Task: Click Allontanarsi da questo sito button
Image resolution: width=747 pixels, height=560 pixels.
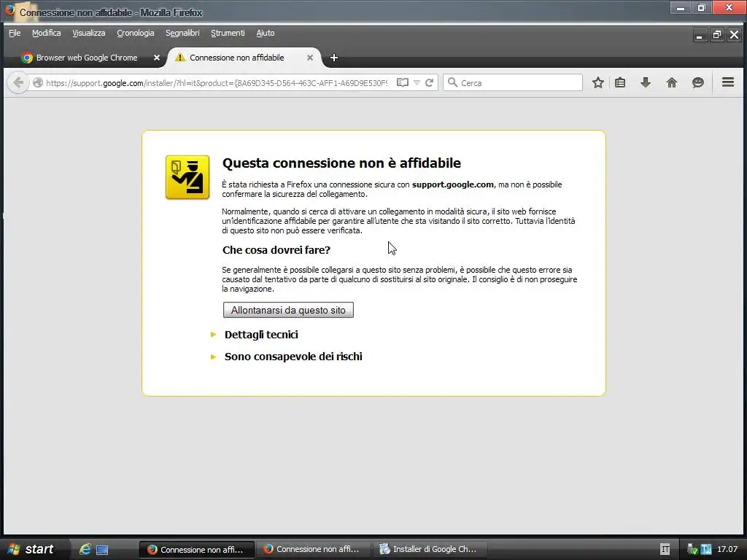Action: pos(288,310)
